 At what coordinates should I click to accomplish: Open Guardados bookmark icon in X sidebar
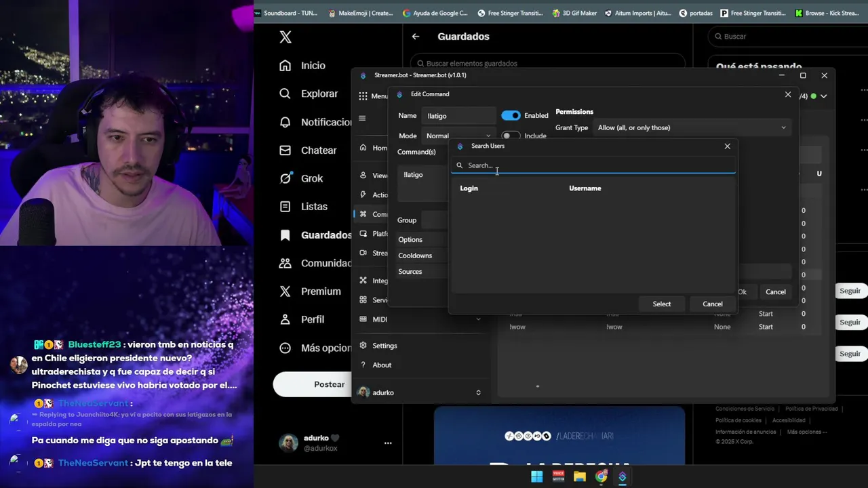pyautogui.click(x=285, y=235)
